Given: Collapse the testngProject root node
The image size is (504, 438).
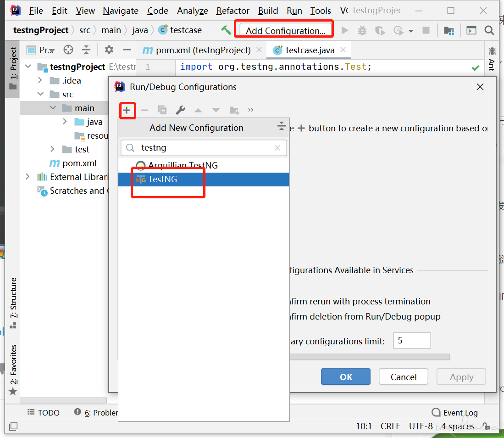Looking at the screenshot, I should 28,66.
